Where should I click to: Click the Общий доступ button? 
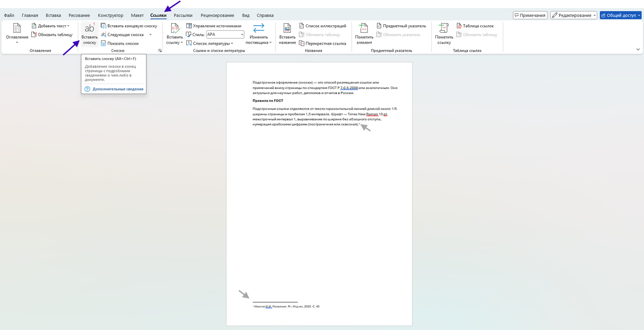coord(621,15)
